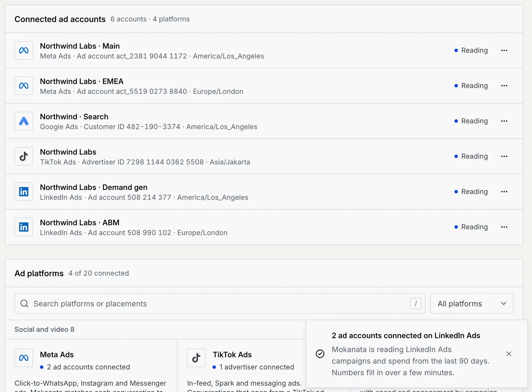Click the Reading status for Northwind · Search
The image size is (532, 392).
tap(471, 121)
